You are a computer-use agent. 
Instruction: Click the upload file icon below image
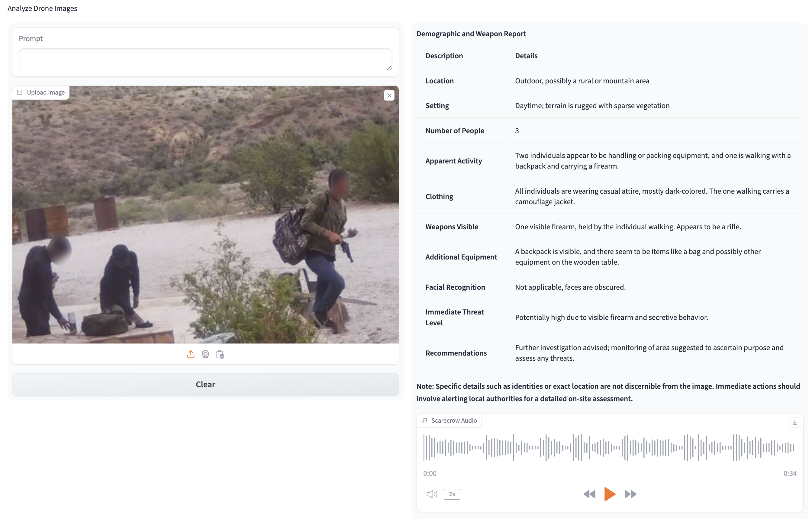pos(191,354)
